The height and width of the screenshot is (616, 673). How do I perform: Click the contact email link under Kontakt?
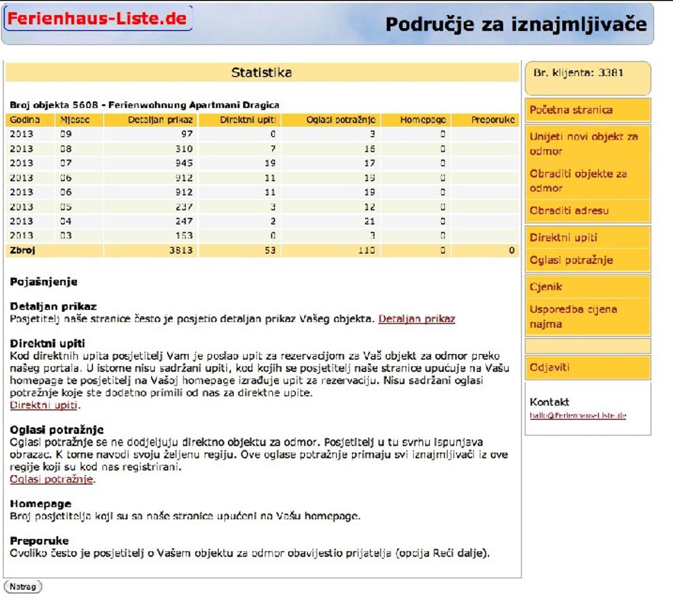[x=578, y=416]
